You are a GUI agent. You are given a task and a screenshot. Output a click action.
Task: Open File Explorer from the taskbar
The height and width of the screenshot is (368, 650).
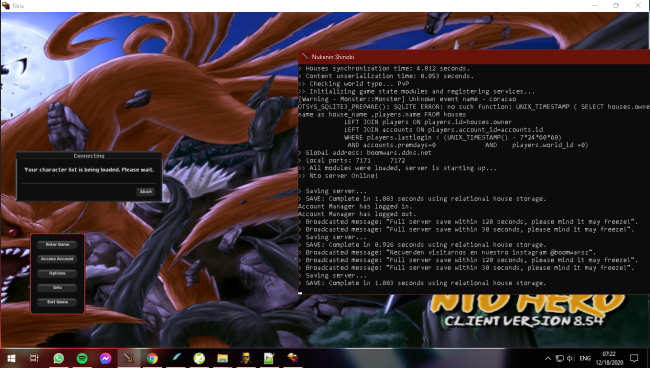pyautogui.click(x=223, y=358)
